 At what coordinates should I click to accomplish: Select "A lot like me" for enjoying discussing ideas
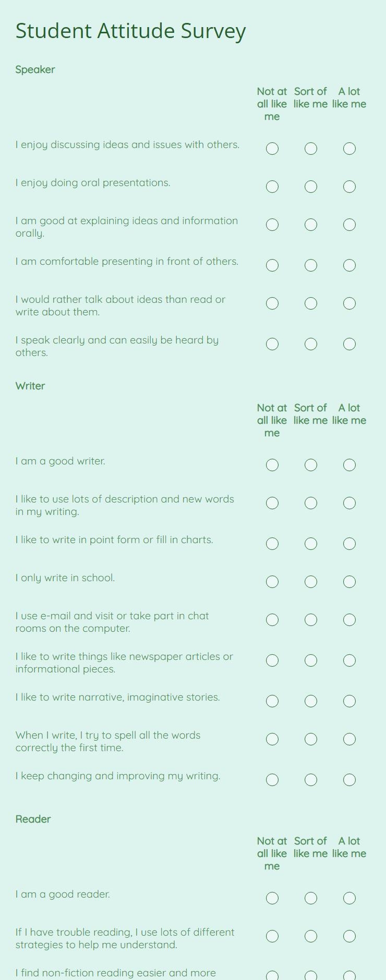[349, 148]
